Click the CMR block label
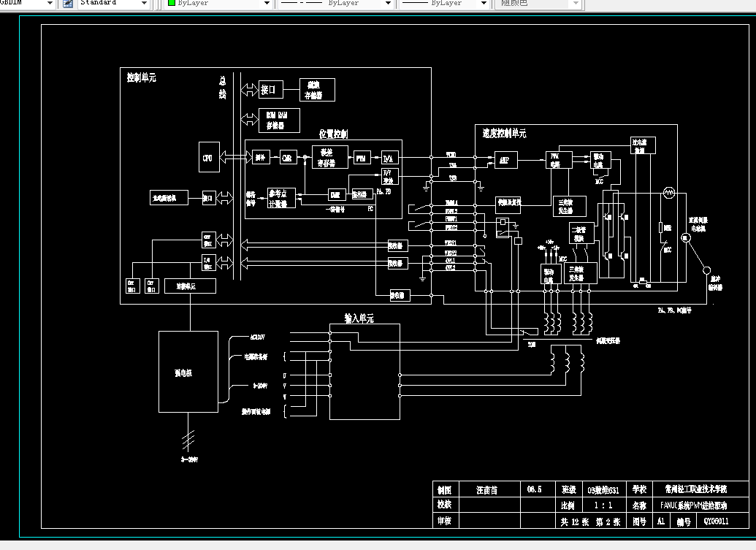Viewport: 756px width, 550px height. [287, 158]
